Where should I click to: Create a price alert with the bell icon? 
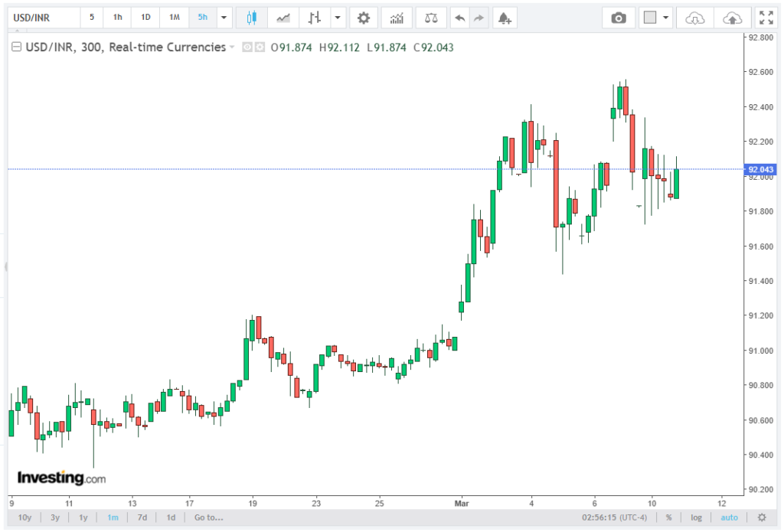(503, 18)
